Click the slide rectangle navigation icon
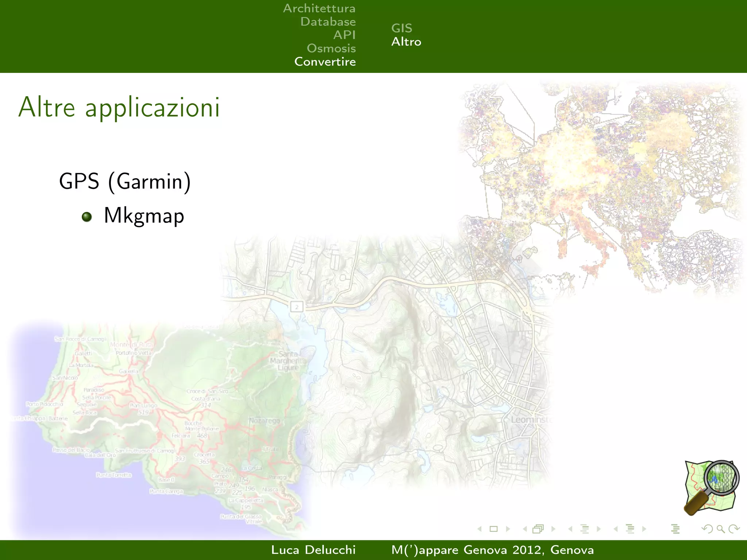Image resolution: width=747 pixels, height=560 pixels. tap(494, 529)
